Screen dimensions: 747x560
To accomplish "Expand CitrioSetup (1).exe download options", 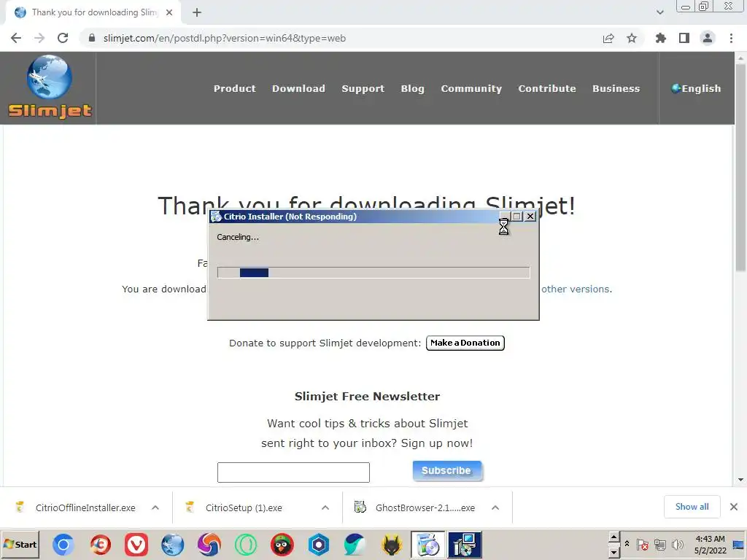I will point(325,507).
